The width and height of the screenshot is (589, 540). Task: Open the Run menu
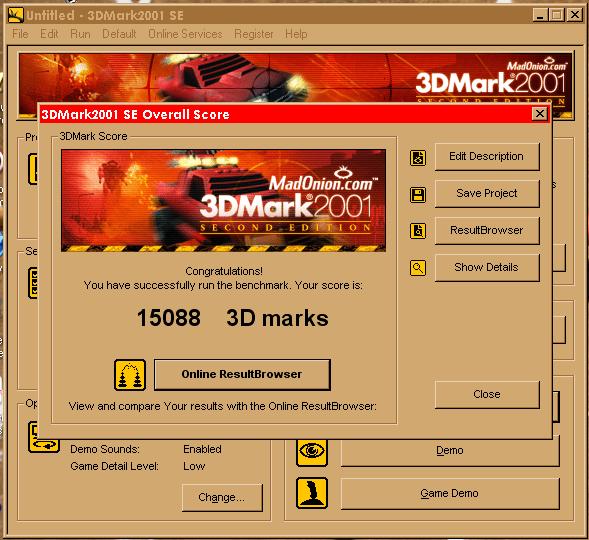click(80, 34)
